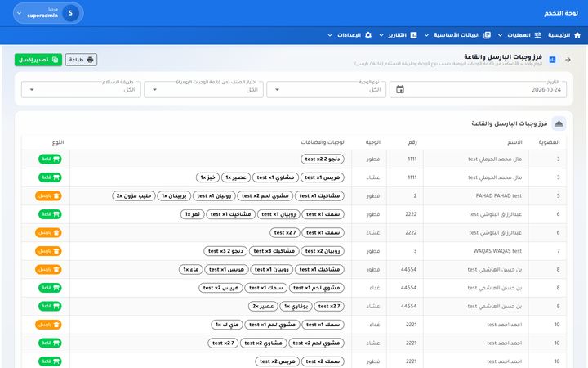The height and width of the screenshot is (368, 588).
Task: Click the ماي ك x1 chip
Action: point(227,325)
